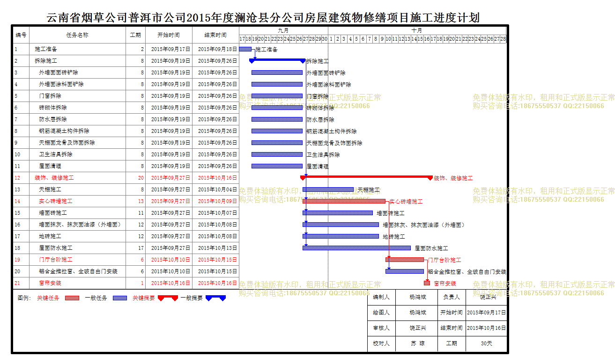
Task: Select the 校对人 label cell
Action: 381,343
